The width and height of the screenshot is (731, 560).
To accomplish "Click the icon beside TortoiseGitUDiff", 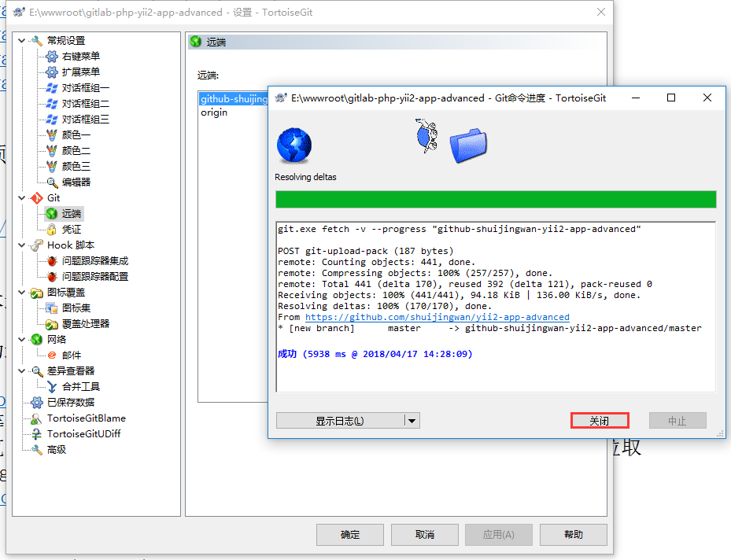I will 36,434.
